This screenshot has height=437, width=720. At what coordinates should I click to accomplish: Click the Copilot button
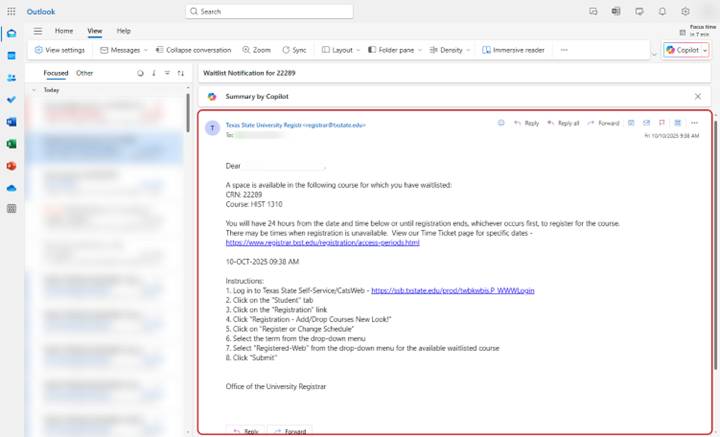pos(682,50)
